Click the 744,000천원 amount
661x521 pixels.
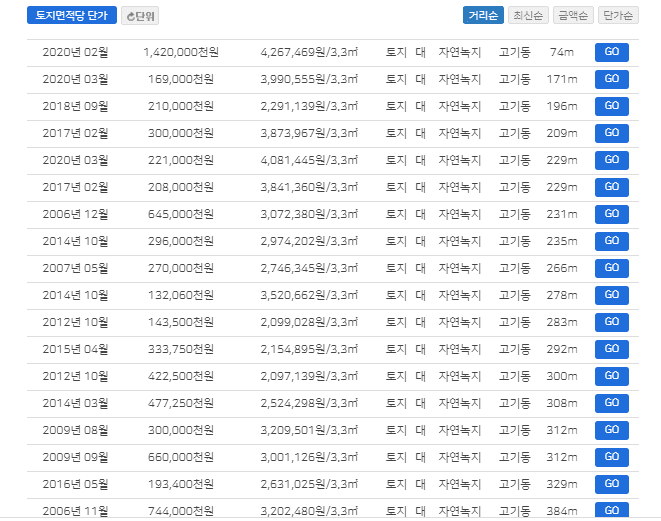181,511
